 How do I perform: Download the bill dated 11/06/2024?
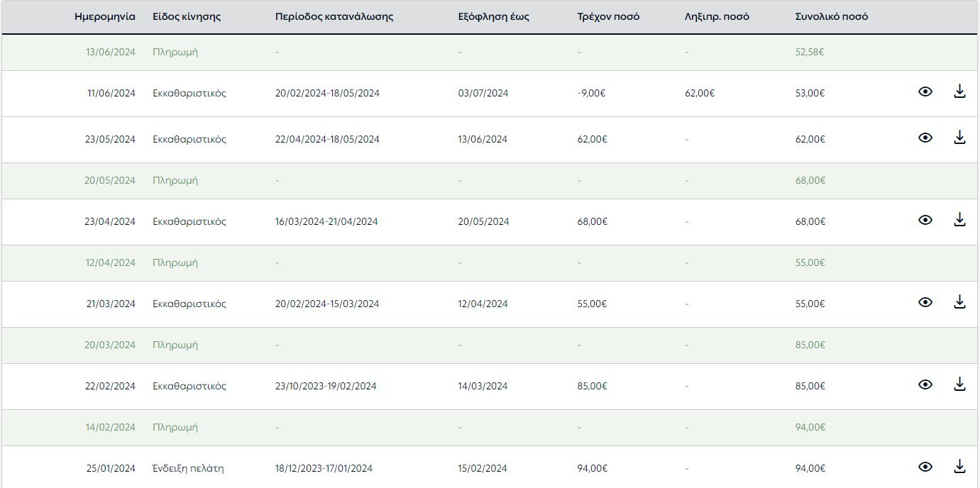pyautogui.click(x=959, y=91)
